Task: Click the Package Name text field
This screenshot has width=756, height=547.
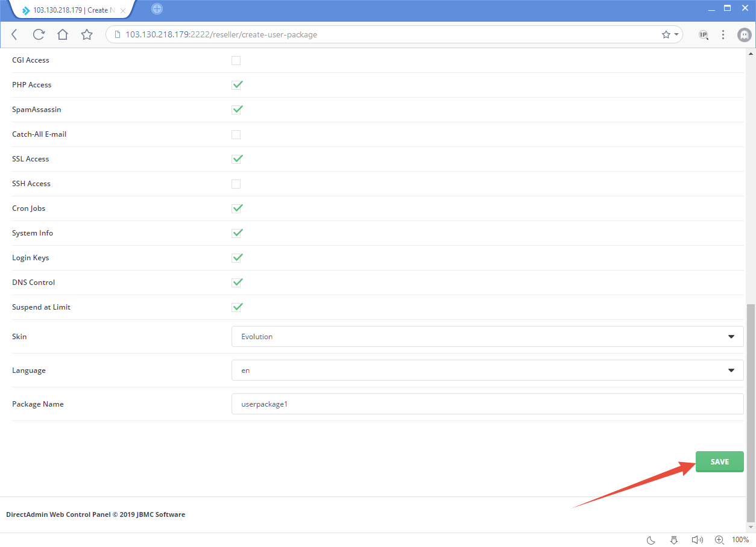Action: tap(487, 404)
